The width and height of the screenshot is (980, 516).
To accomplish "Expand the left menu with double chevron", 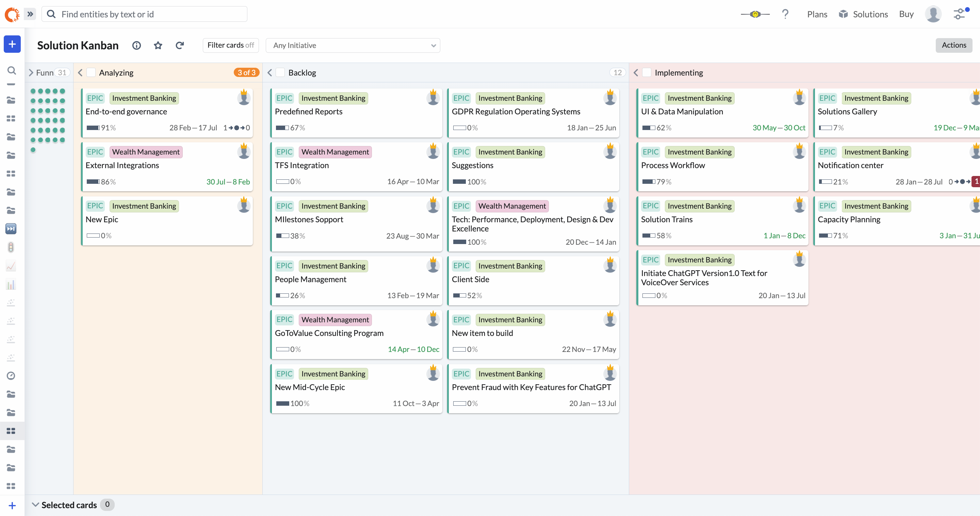I will 30,14.
